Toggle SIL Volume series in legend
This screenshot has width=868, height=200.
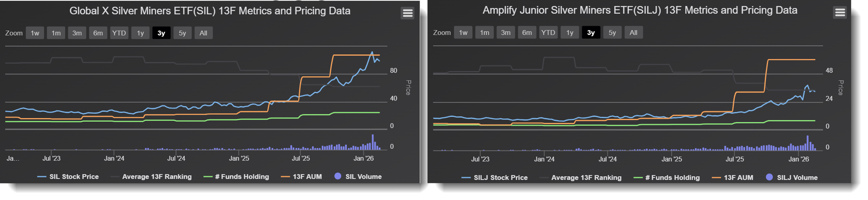point(358,177)
